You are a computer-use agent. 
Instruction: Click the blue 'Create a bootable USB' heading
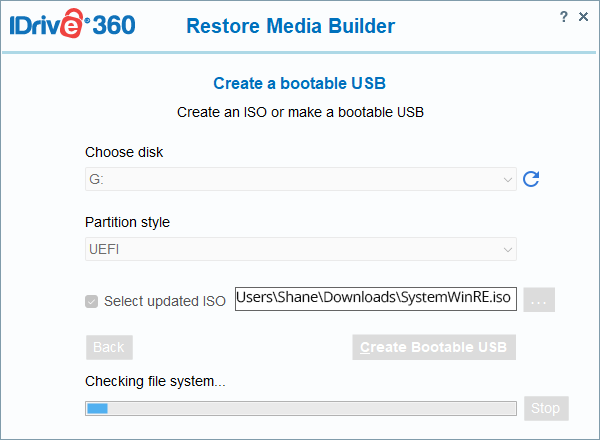(300, 83)
